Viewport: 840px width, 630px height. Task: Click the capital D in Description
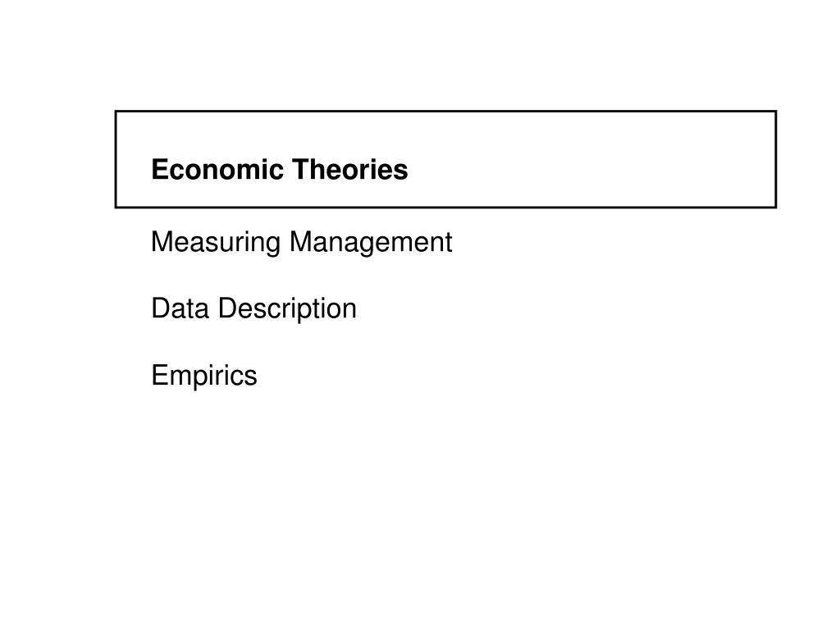[227, 308]
